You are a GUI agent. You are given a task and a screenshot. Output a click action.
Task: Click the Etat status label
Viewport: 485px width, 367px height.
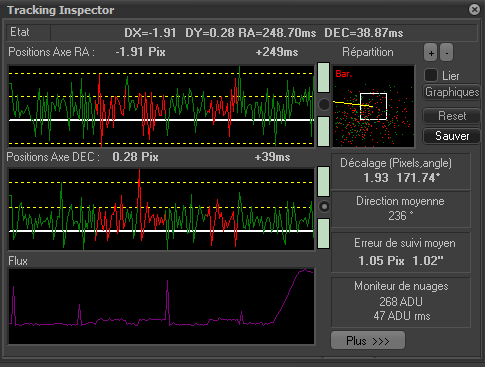click(x=20, y=32)
